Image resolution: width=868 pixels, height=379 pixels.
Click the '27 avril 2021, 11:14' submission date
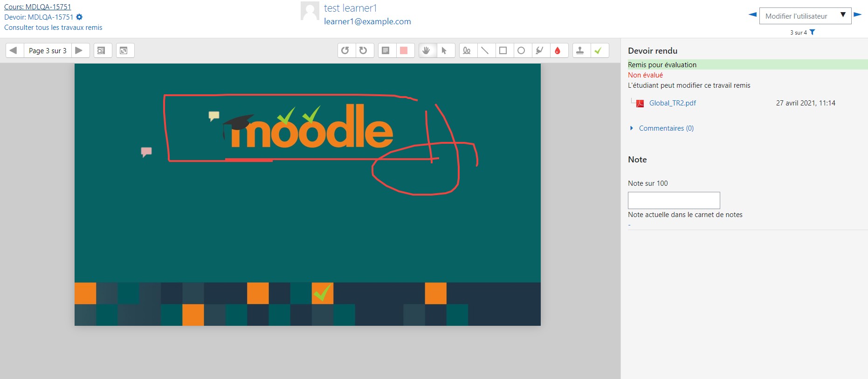806,103
